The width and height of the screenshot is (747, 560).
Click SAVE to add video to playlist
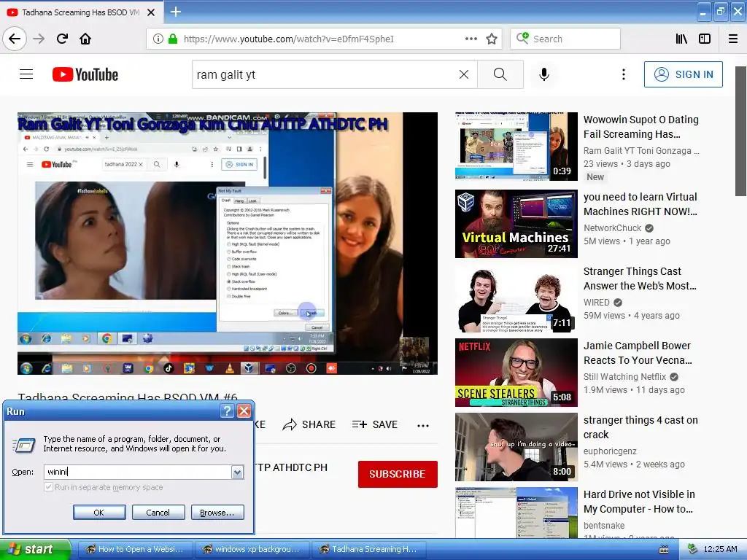coord(374,424)
